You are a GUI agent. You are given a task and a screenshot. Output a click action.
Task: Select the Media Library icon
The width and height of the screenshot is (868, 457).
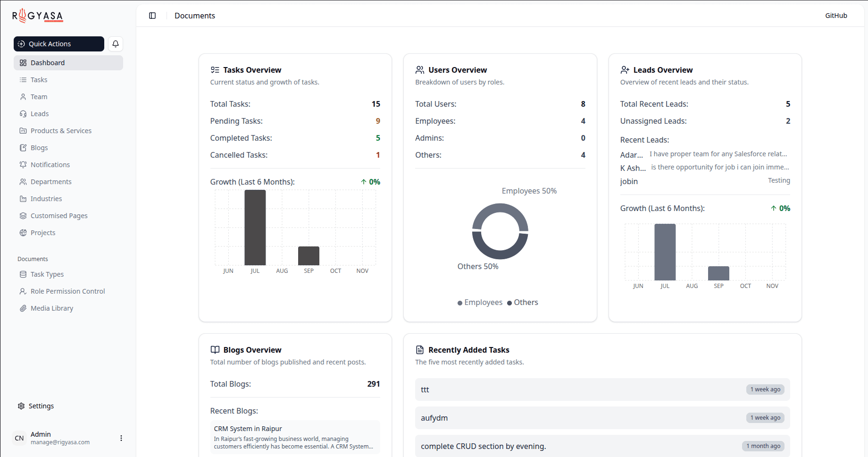(23, 308)
